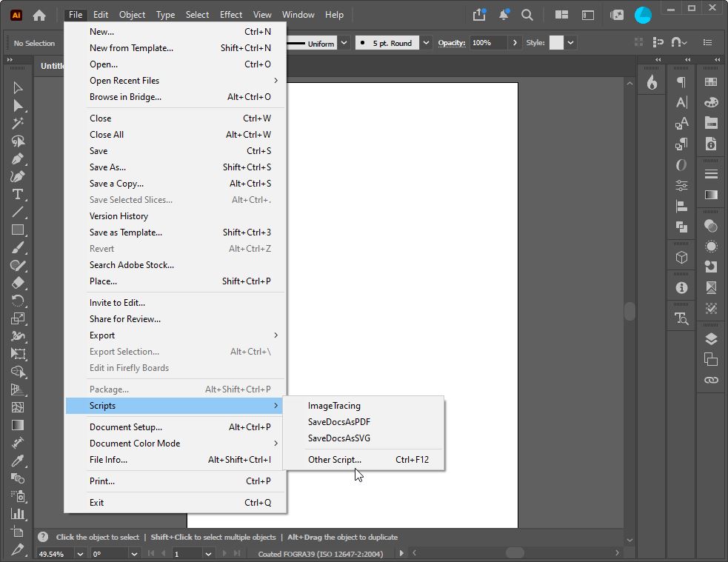Open the Edit menu

pyautogui.click(x=100, y=15)
